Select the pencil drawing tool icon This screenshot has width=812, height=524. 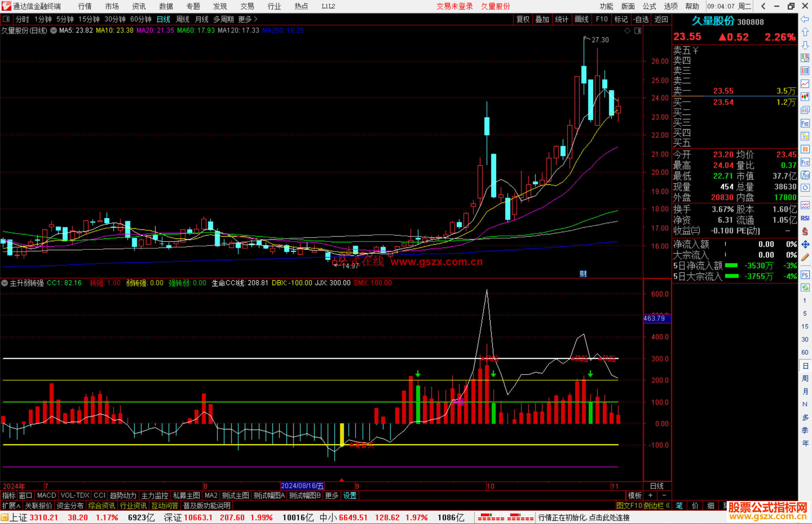[x=805, y=258]
